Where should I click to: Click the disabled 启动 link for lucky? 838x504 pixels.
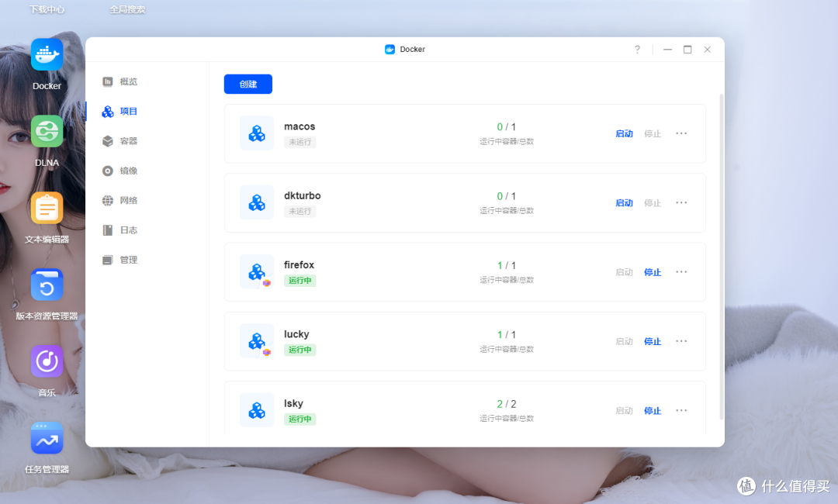624,341
